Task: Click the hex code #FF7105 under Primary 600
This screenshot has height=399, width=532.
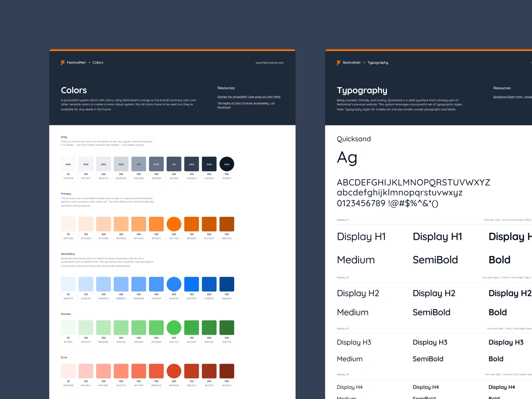Action: coord(174,238)
